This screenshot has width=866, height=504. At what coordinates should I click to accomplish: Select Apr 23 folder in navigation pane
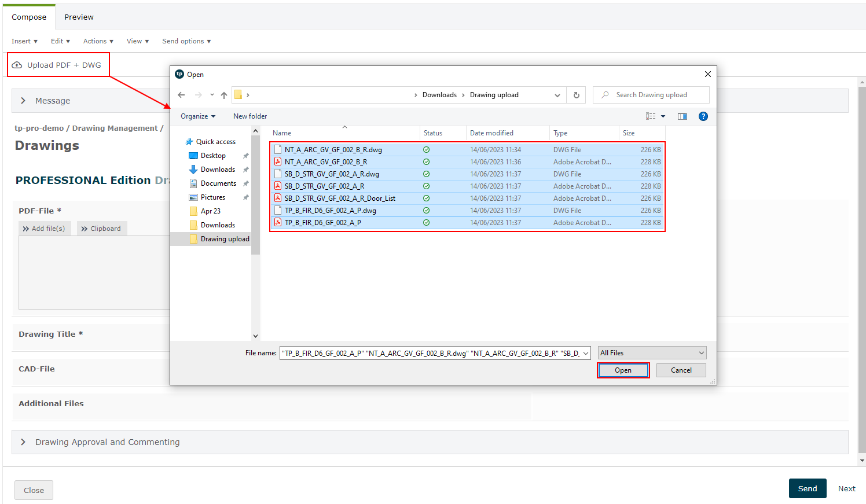coord(210,211)
